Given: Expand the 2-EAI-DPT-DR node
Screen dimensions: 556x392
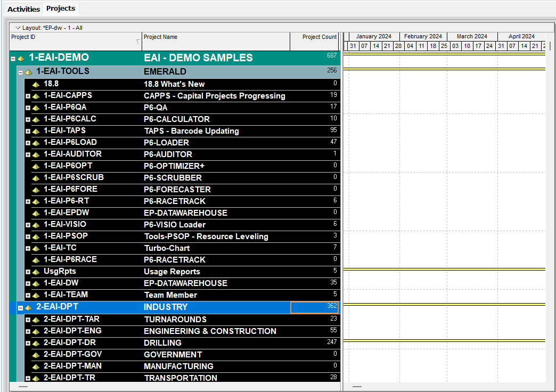Looking at the screenshot, I should click(x=28, y=344).
